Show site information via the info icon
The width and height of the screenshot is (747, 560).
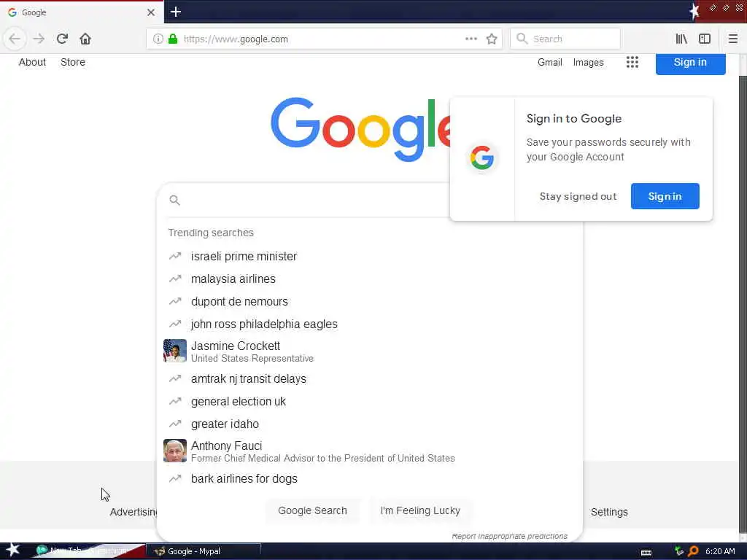coord(158,39)
